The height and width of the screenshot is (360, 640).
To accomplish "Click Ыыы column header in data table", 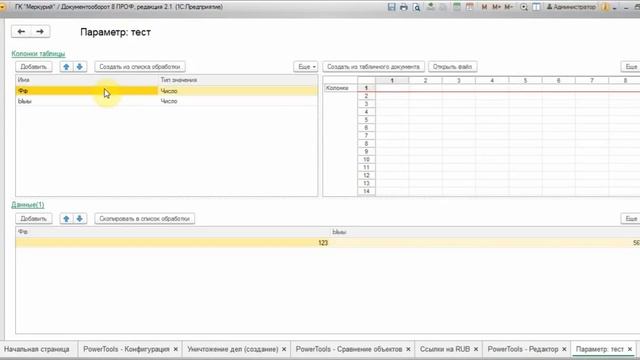I will (485, 232).
